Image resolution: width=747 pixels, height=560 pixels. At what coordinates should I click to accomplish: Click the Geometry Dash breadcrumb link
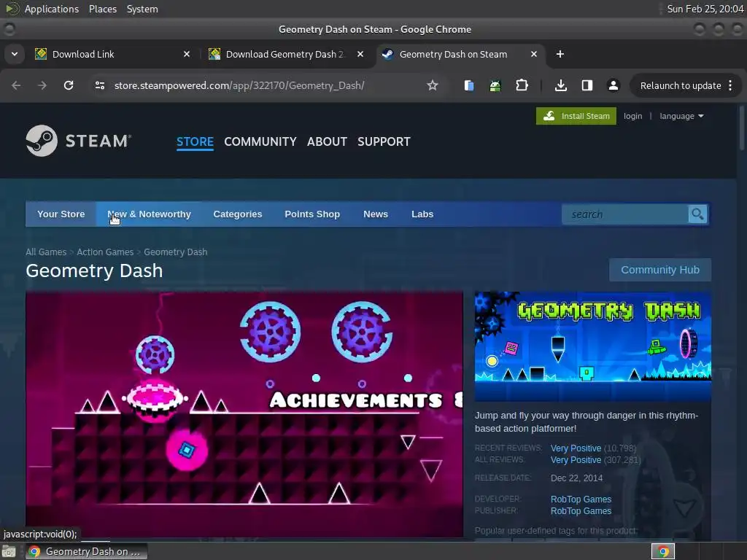coord(175,252)
